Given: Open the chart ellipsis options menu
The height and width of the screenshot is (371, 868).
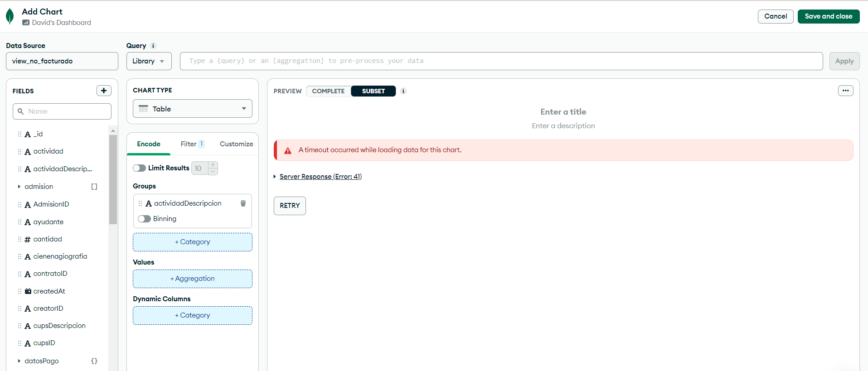Looking at the screenshot, I should click(845, 91).
